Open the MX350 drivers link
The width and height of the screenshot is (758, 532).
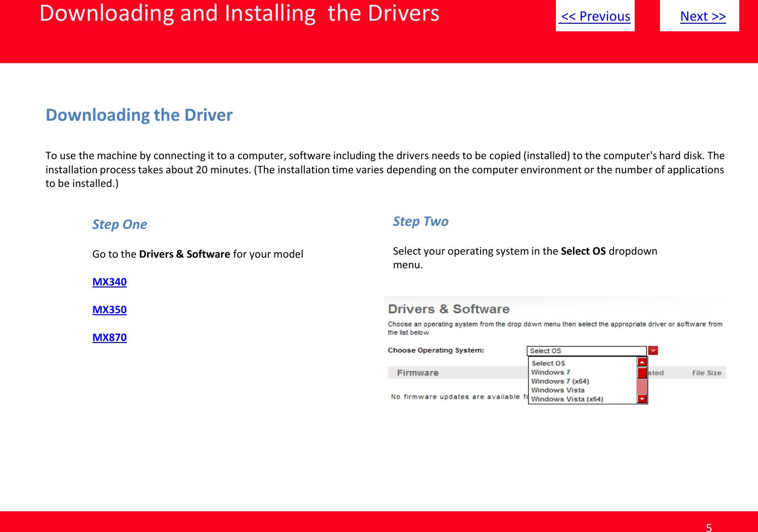tap(110, 310)
